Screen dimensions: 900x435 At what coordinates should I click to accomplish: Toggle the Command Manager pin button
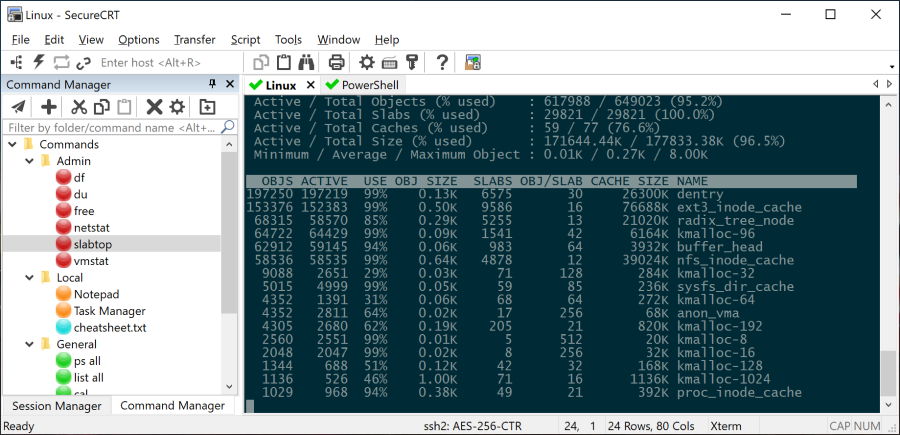coord(212,85)
